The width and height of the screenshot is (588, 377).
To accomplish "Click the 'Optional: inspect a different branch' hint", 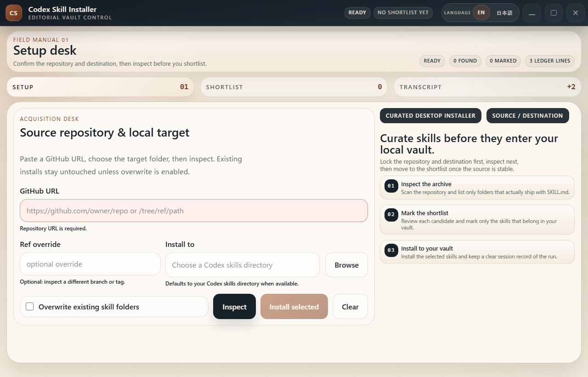I will coord(73,282).
